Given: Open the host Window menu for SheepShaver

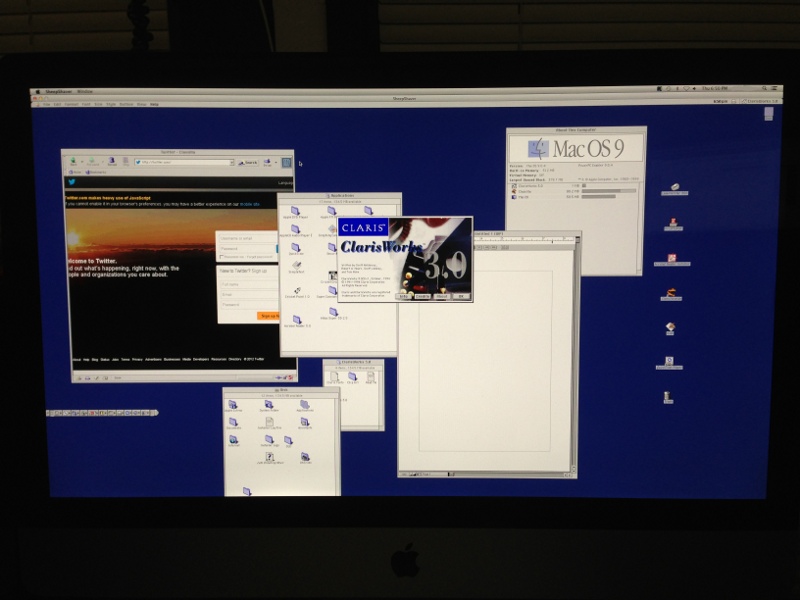Looking at the screenshot, I should [85, 92].
